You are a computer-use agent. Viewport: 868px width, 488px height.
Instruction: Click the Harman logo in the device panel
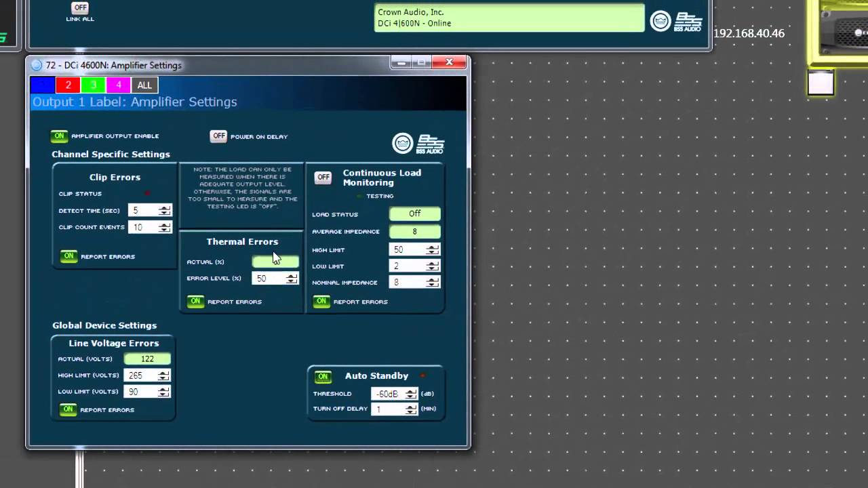click(x=660, y=21)
